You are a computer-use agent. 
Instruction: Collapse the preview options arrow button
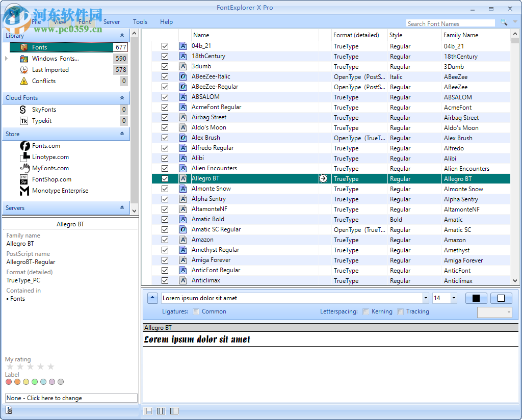(x=152, y=298)
